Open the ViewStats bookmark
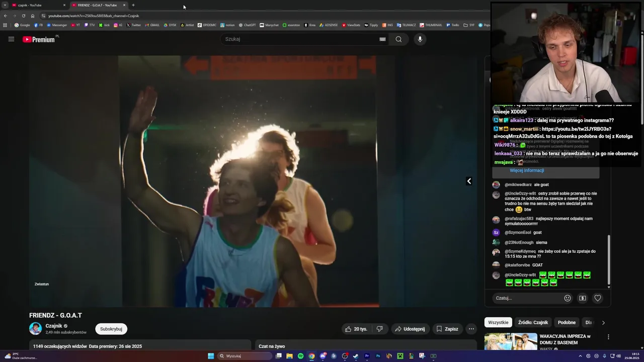 351,25
